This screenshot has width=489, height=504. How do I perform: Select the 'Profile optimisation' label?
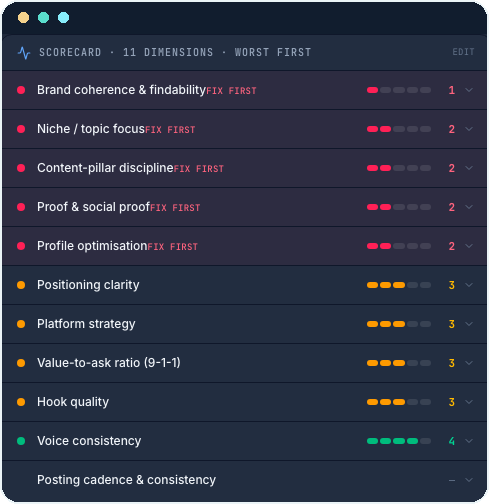coord(92,246)
